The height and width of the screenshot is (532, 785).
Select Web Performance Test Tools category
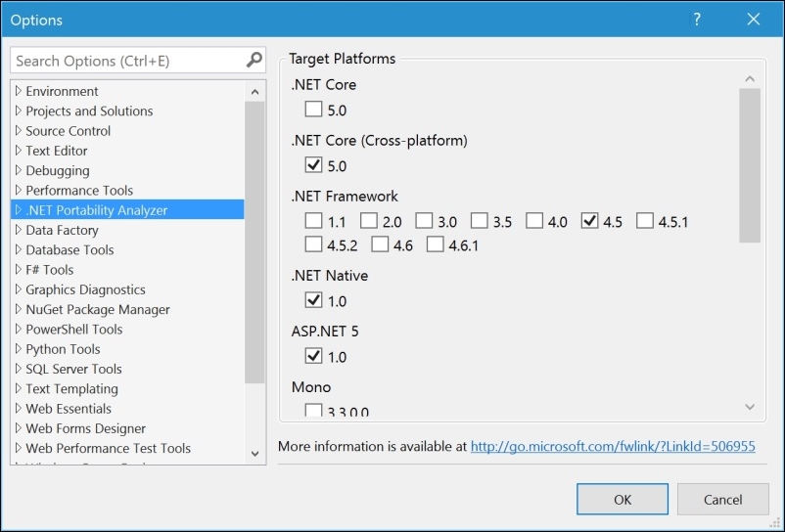point(108,448)
